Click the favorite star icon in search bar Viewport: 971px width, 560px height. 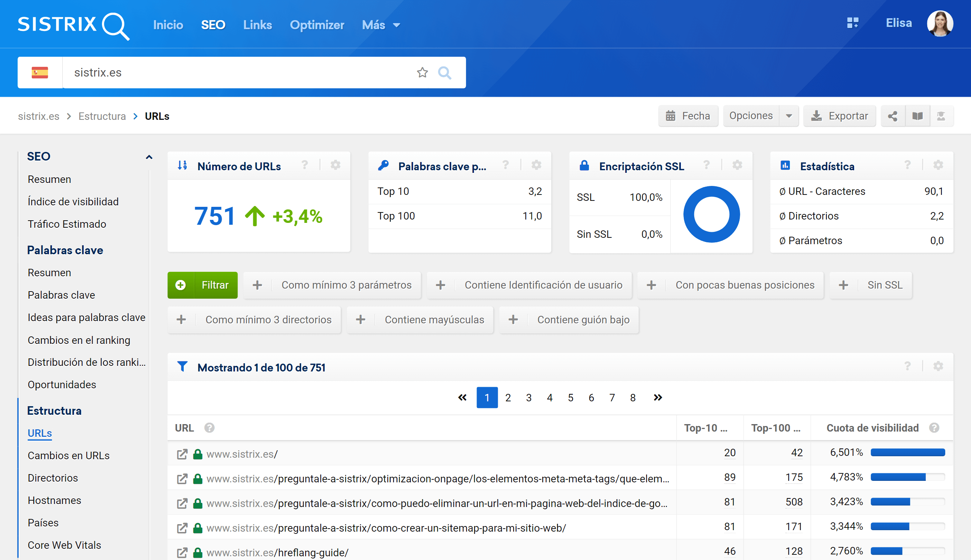coord(422,72)
